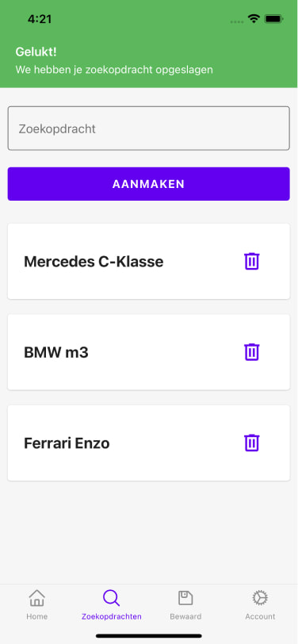Image resolution: width=298 pixels, height=644 pixels.
Task: Tap the 4:21 clock in status bar
Action: click(x=40, y=19)
